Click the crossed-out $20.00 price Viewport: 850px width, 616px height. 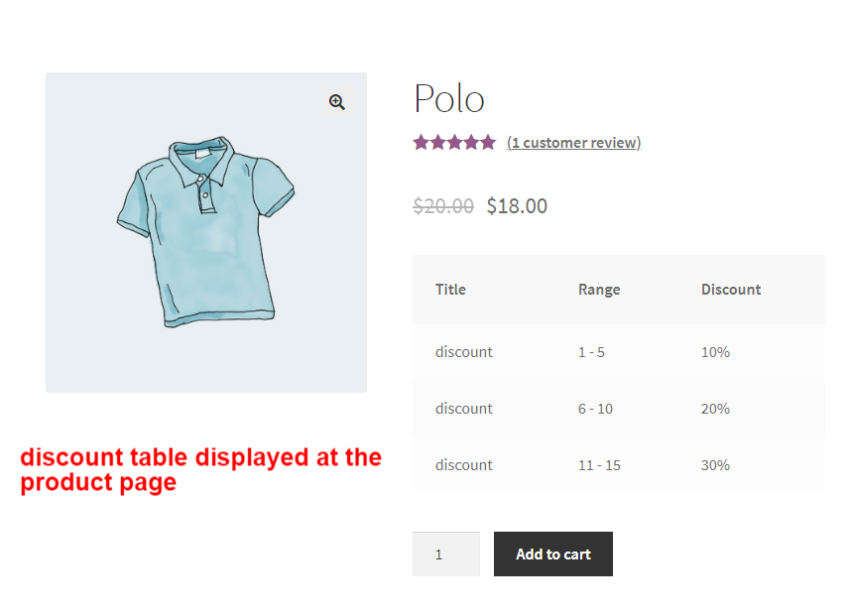point(442,205)
